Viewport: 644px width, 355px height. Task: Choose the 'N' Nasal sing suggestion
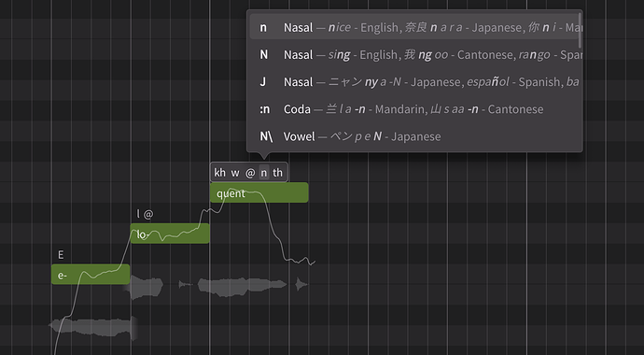tap(414, 54)
